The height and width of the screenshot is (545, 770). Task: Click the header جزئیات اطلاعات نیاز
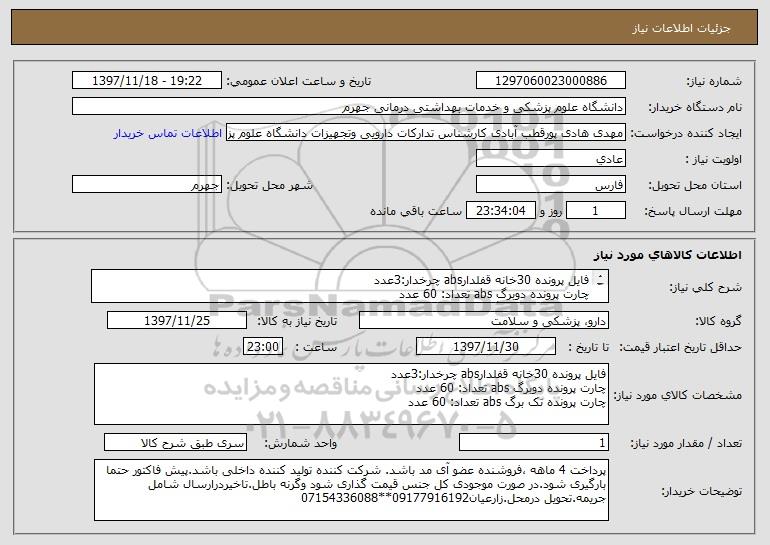tap(681, 28)
